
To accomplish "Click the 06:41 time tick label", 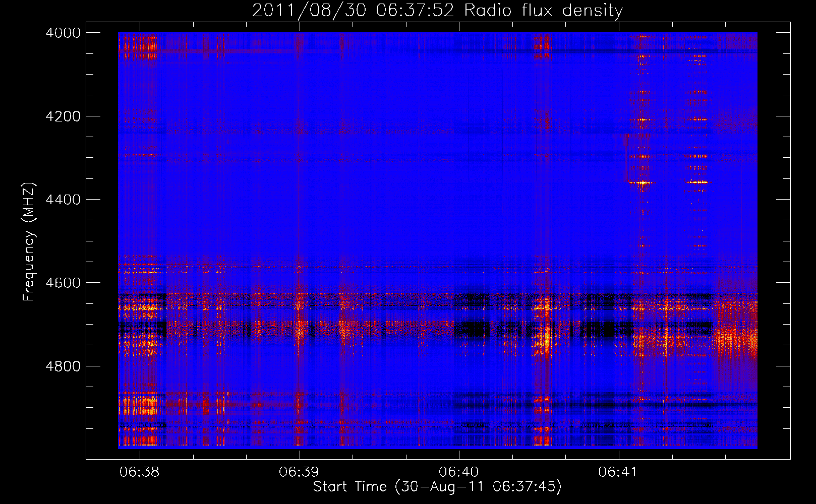I will tap(618, 472).
